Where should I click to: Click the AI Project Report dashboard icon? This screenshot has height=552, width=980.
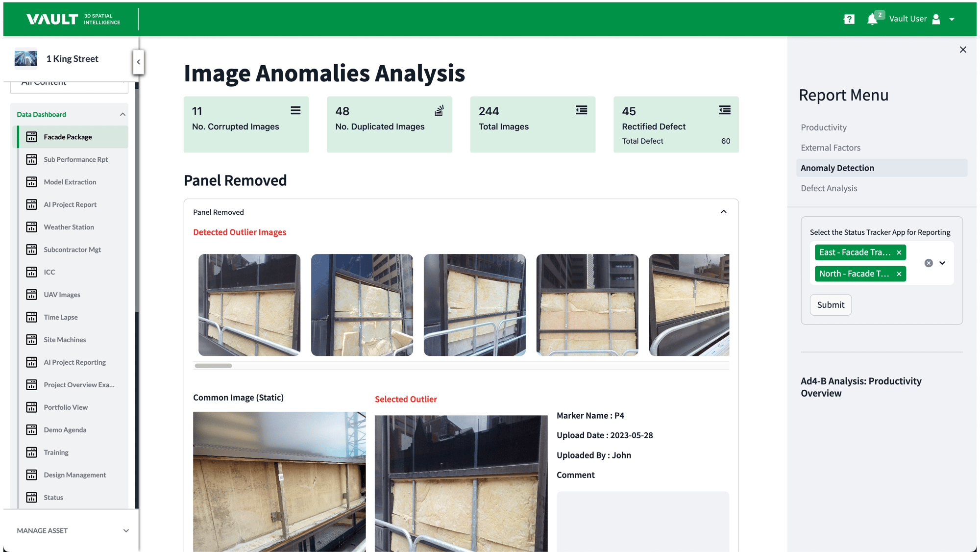31,204
